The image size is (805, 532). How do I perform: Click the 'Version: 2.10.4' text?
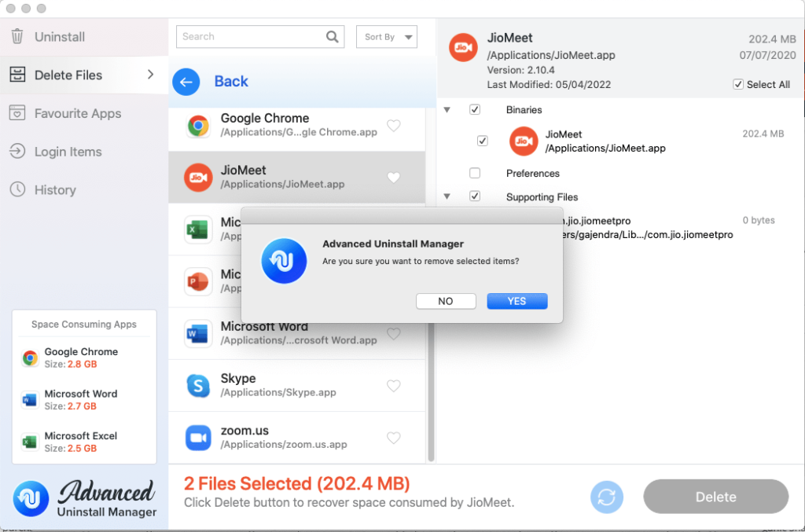(x=520, y=70)
